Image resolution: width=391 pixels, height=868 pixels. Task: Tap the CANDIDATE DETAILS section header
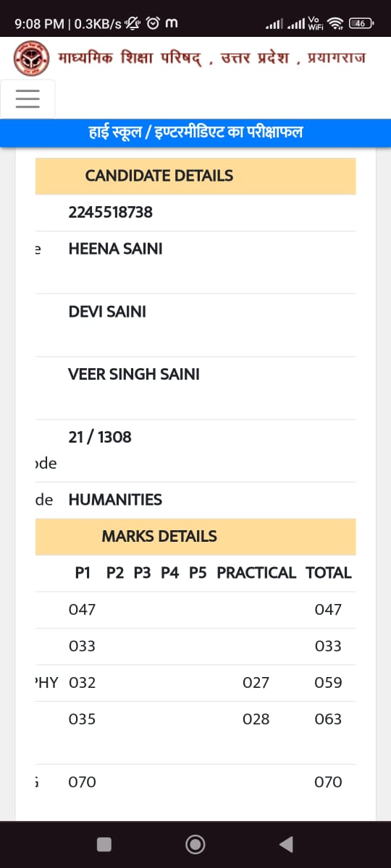pos(195,176)
